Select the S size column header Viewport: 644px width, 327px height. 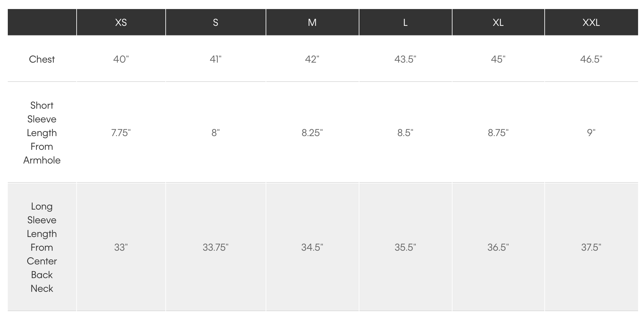coord(215,22)
